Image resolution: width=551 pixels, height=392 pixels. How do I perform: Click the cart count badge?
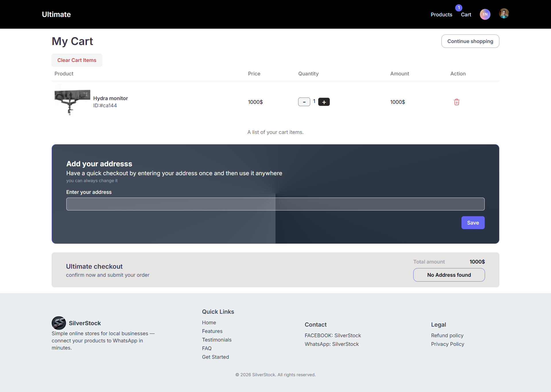459,8
